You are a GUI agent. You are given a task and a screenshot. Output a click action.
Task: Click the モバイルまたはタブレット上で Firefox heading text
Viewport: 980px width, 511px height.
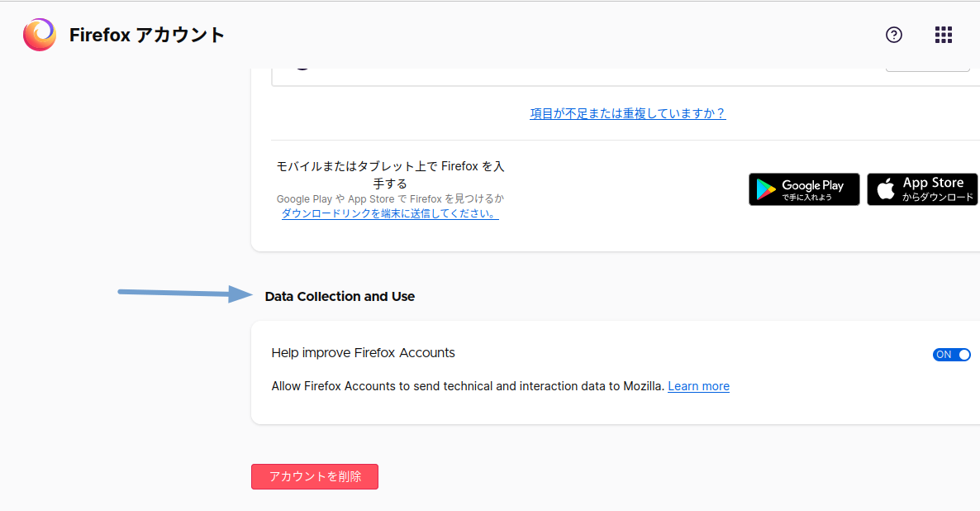point(390,166)
